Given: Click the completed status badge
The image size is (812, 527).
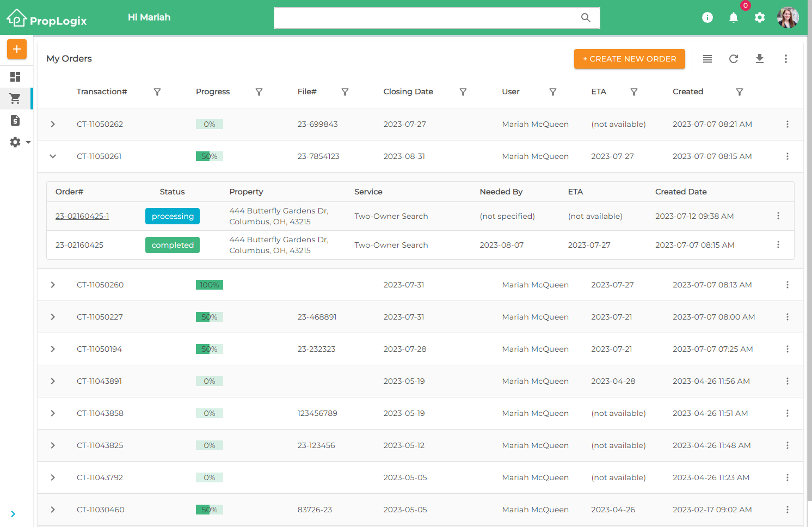Looking at the screenshot, I should tap(173, 245).
